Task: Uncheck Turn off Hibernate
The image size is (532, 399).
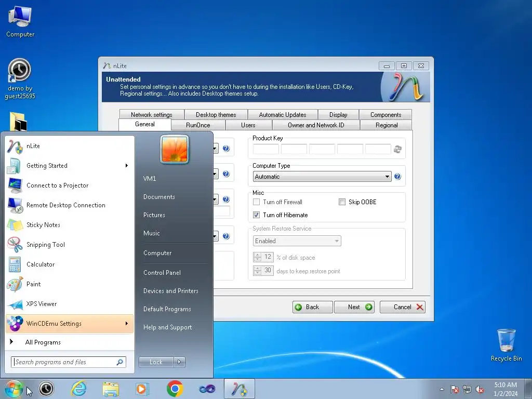Action: [x=257, y=215]
